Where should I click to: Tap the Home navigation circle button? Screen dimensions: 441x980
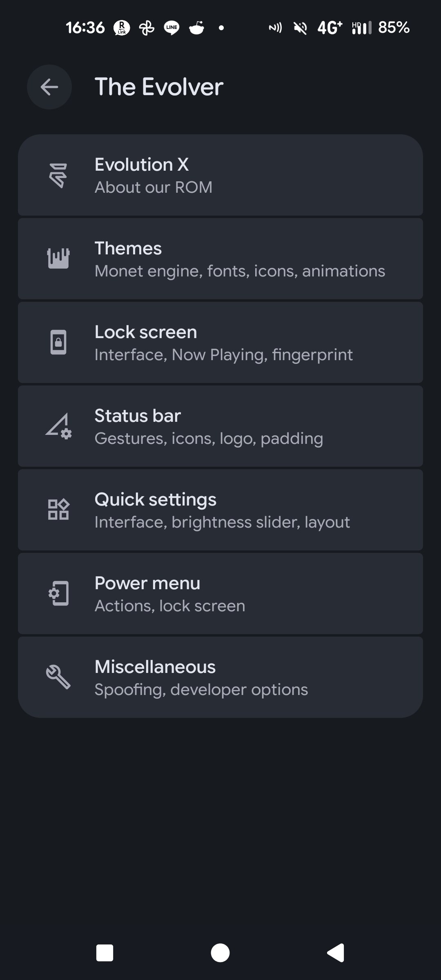click(x=220, y=953)
